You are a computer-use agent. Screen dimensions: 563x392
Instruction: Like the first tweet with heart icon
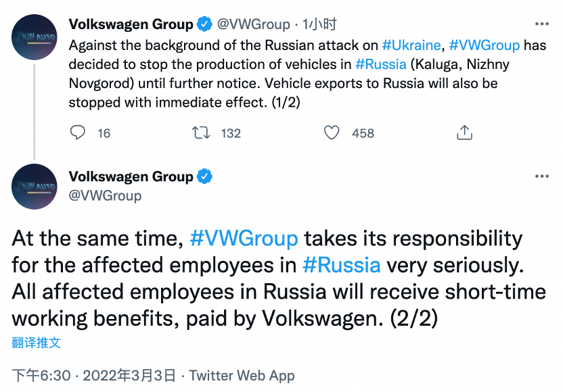pyautogui.click(x=332, y=132)
